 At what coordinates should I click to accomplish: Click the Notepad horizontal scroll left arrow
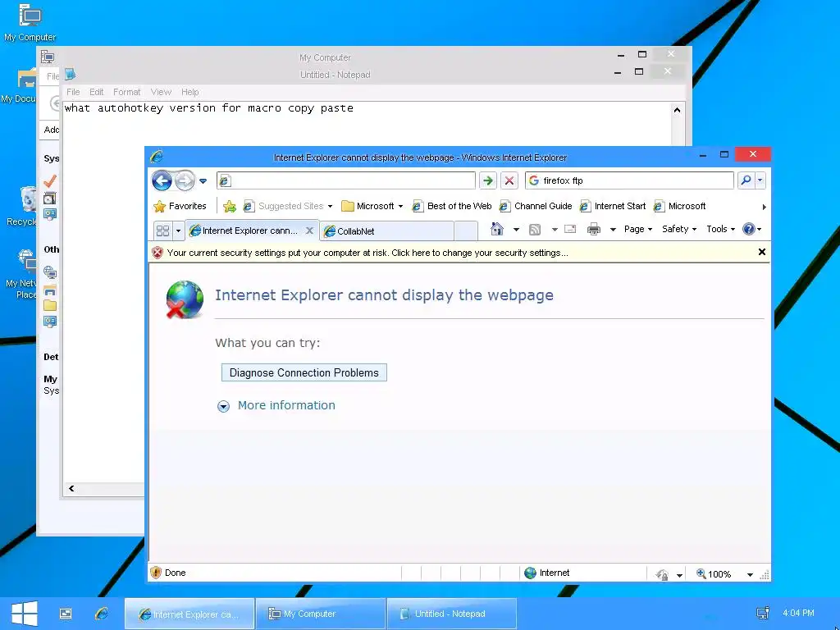tap(71, 489)
